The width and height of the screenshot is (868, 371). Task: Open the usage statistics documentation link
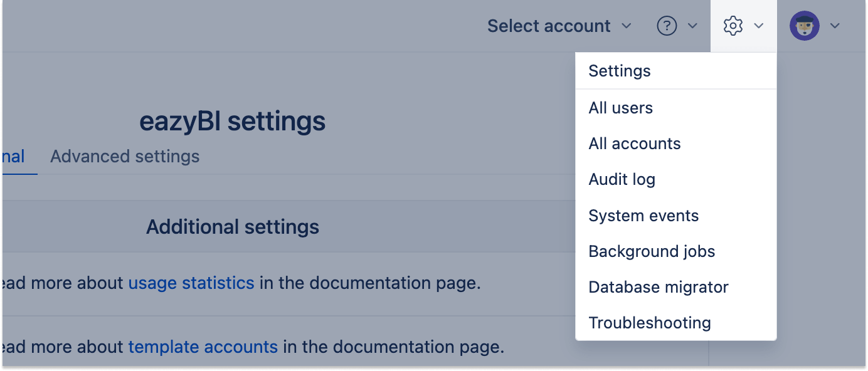191,283
